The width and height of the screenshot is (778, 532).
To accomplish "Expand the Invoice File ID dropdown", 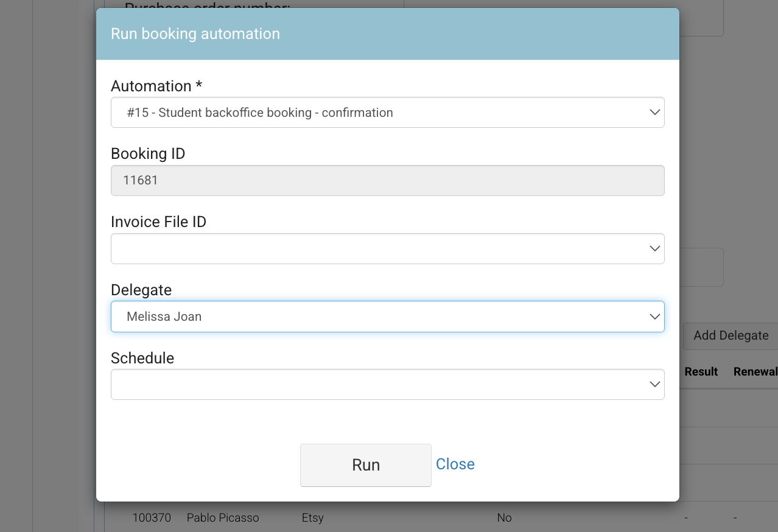I will coord(387,249).
